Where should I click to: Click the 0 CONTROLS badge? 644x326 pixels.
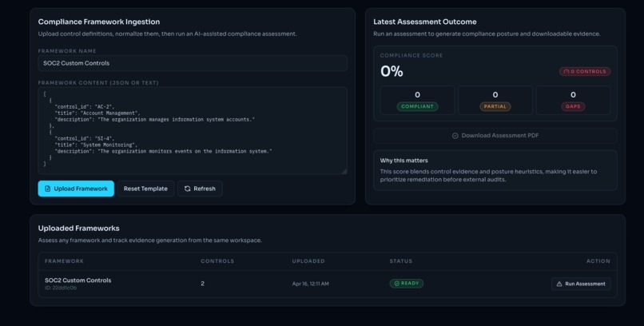click(585, 71)
